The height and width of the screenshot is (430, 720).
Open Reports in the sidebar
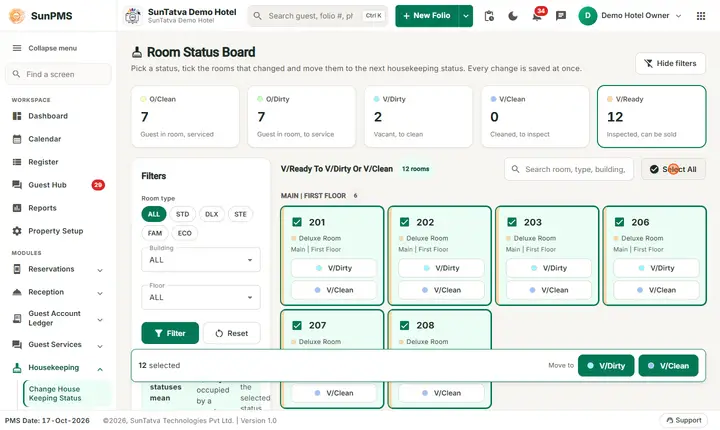(x=56, y=208)
